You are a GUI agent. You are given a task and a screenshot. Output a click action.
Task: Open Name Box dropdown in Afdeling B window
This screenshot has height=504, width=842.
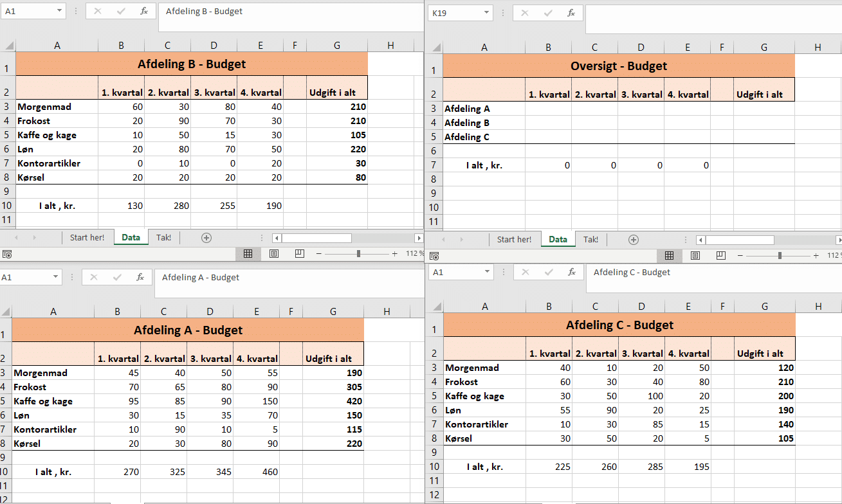click(59, 11)
